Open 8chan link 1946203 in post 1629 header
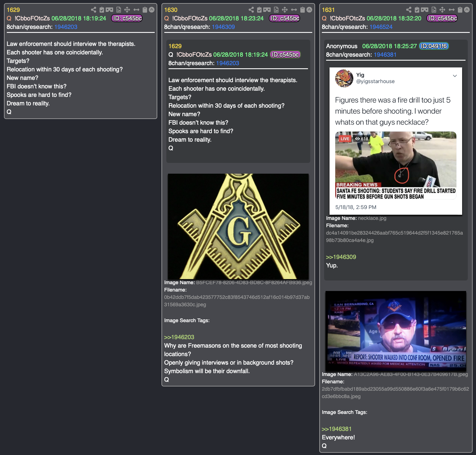Image resolution: width=476 pixels, height=455 pixels. point(66,27)
